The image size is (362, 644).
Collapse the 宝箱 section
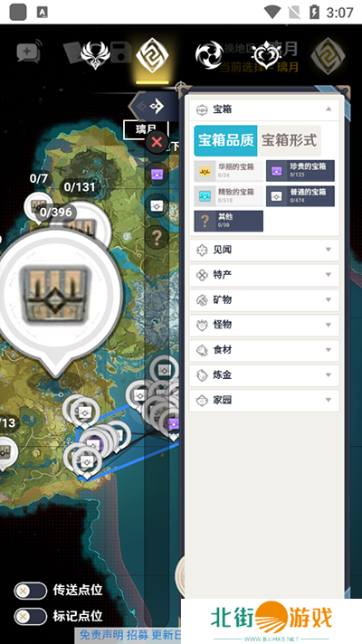point(264,109)
